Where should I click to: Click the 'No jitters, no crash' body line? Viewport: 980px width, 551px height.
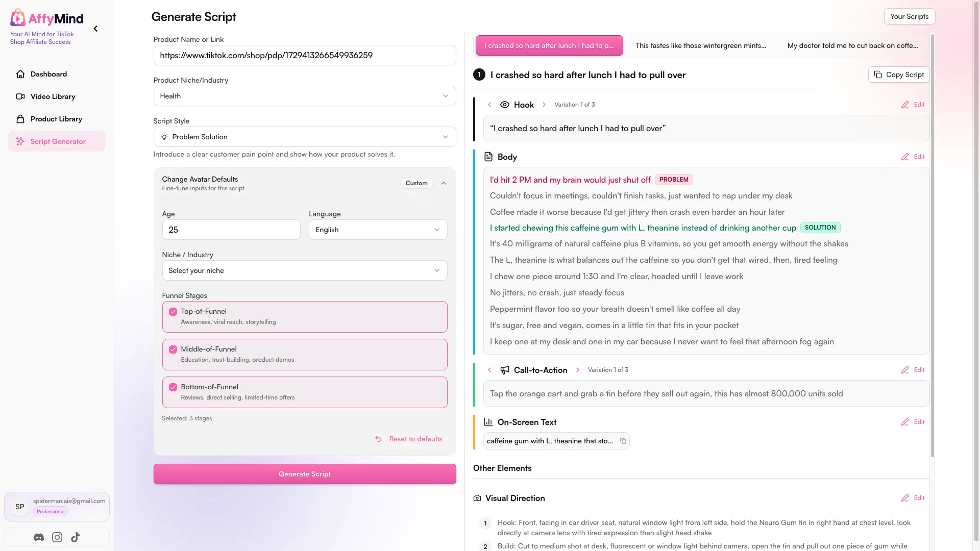557,292
